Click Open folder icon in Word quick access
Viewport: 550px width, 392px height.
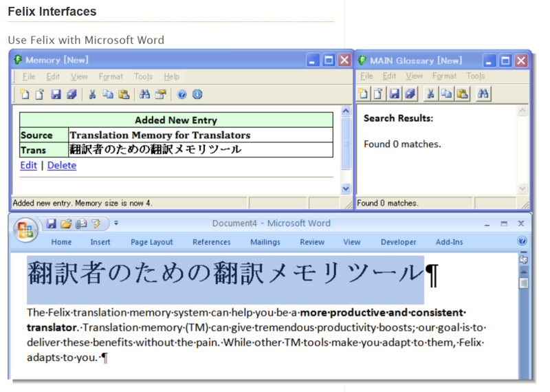tap(66, 224)
